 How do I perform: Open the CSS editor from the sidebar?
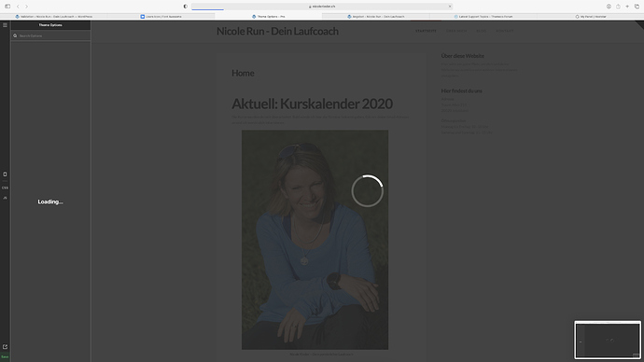(5, 188)
